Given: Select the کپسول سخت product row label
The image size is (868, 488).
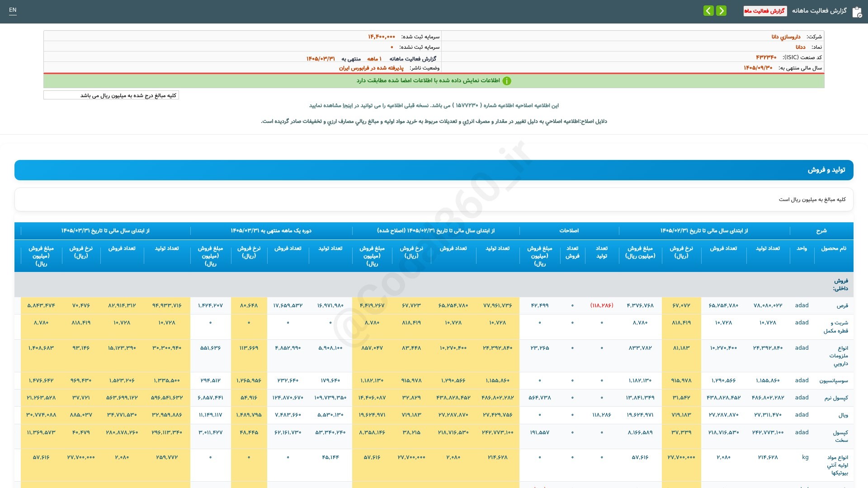Looking at the screenshot, I should [840, 436].
